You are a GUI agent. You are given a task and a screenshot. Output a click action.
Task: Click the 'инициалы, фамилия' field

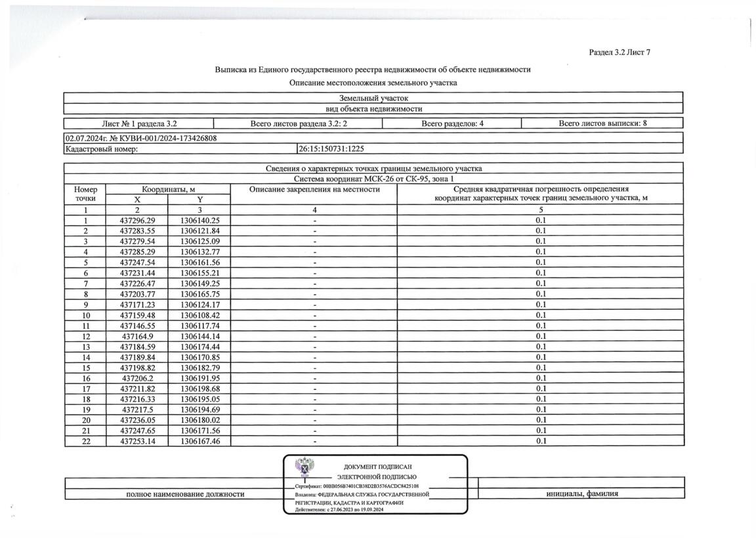[582, 493]
